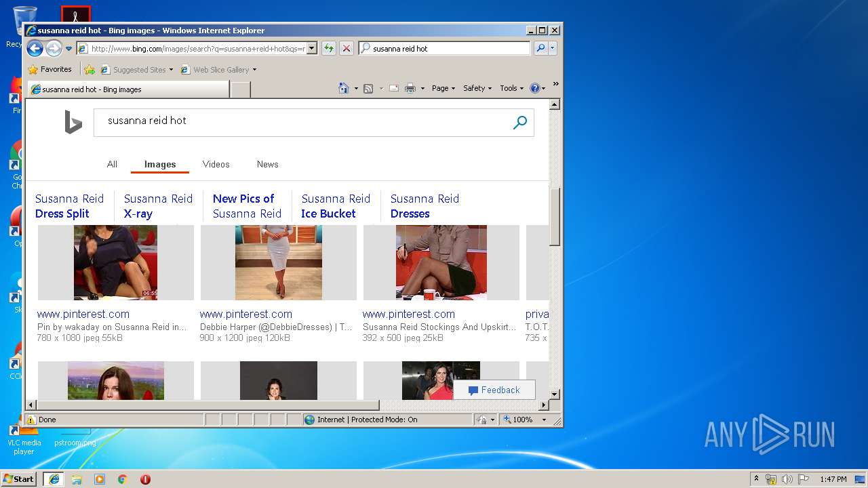This screenshot has height=488, width=868.
Task: Click the Home page icon
Action: [344, 88]
